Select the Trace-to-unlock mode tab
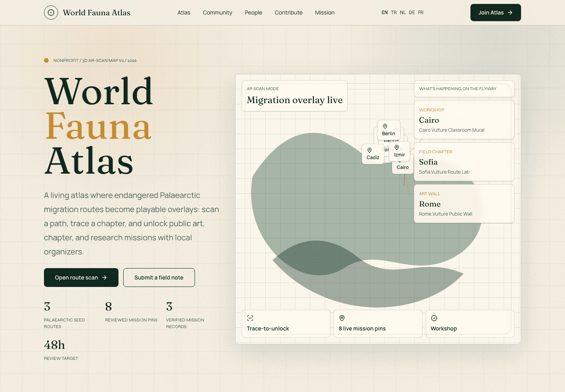The width and height of the screenshot is (565, 392). (286, 323)
